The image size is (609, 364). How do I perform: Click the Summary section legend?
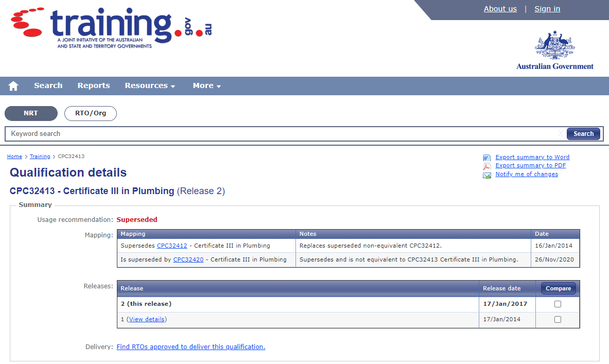click(35, 205)
